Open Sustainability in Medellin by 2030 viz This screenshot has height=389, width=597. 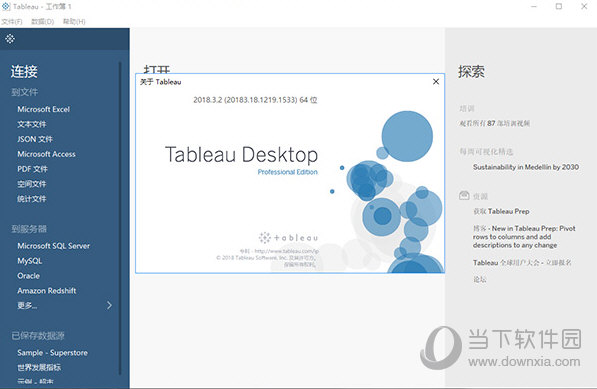pyautogui.click(x=526, y=167)
